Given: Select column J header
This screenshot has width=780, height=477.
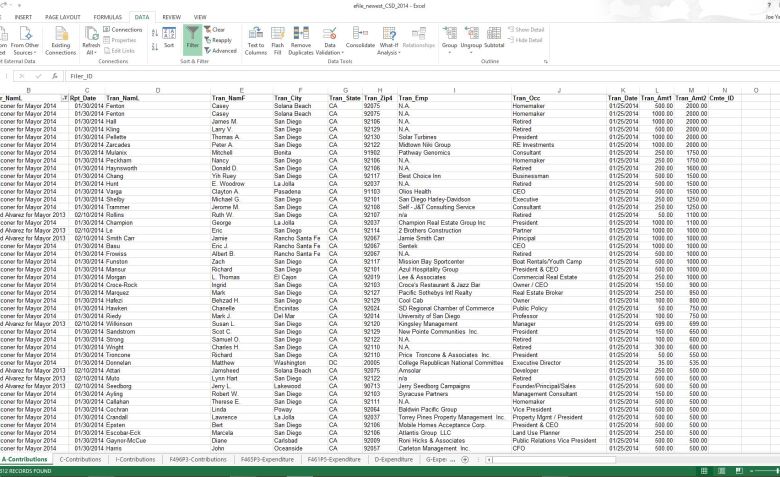Looking at the screenshot, I should [559, 91].
